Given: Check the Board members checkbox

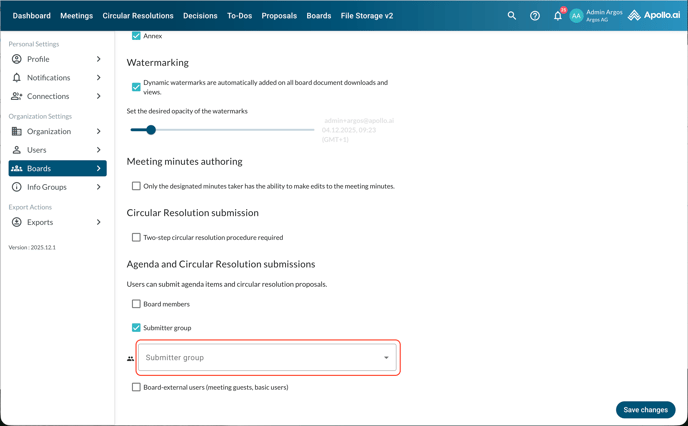Looking at the screenshot, I should (x=136, y=304).
